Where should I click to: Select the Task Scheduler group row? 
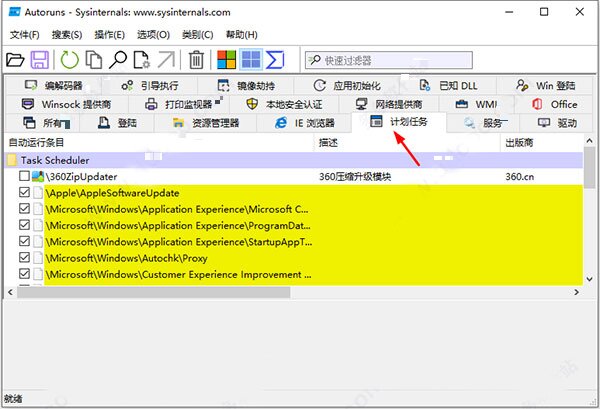(294, 160)
